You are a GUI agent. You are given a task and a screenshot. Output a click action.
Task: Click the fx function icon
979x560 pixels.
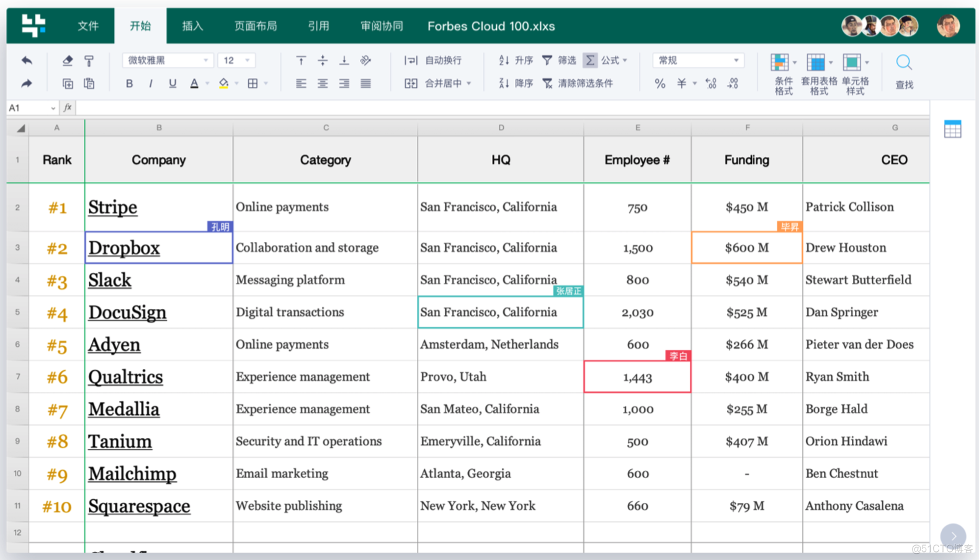click(x=68, y=108)
